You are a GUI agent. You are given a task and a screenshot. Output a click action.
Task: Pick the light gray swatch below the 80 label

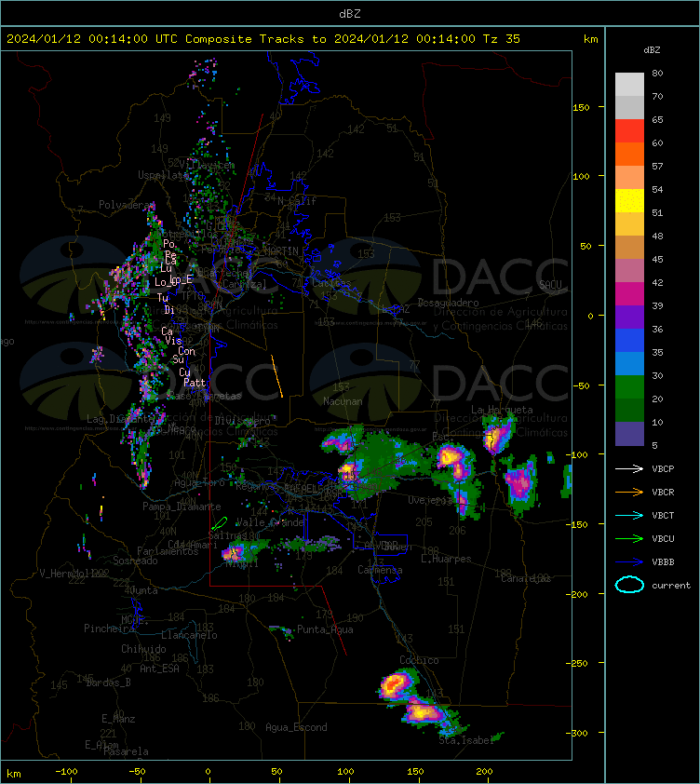[x=629, y=85]
